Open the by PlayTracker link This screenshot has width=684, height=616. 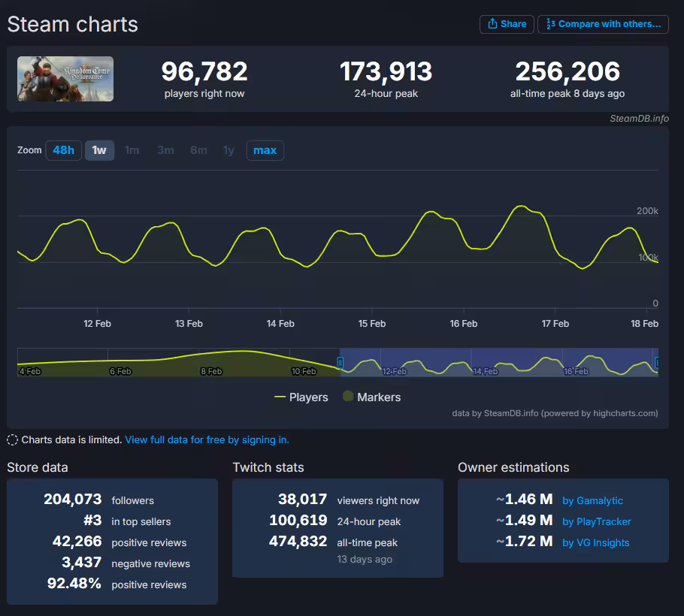click(x=596, y=521)
